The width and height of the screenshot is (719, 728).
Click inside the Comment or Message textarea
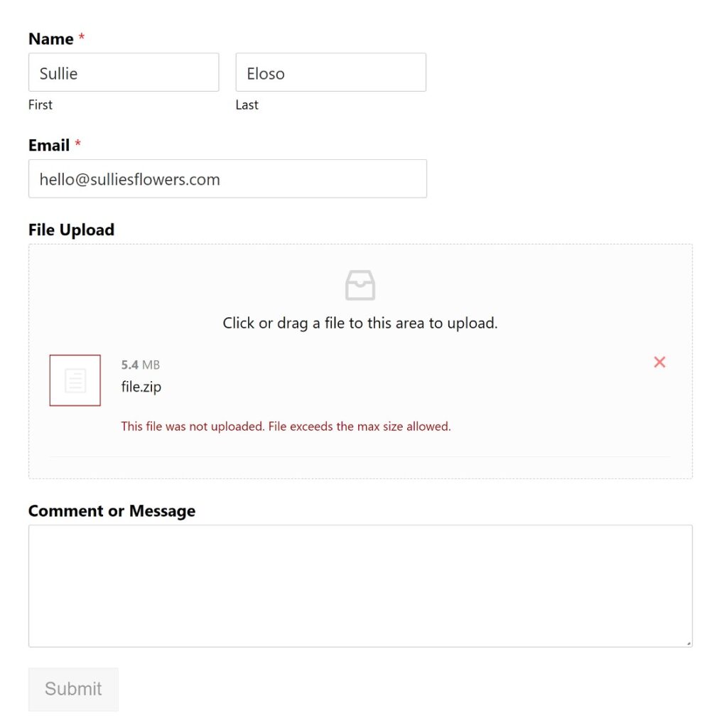point(360,586)
